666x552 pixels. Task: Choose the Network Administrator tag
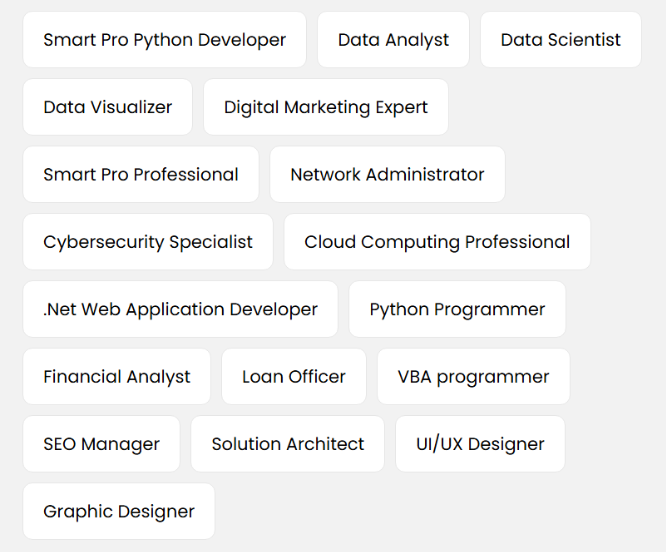[387, 174]
